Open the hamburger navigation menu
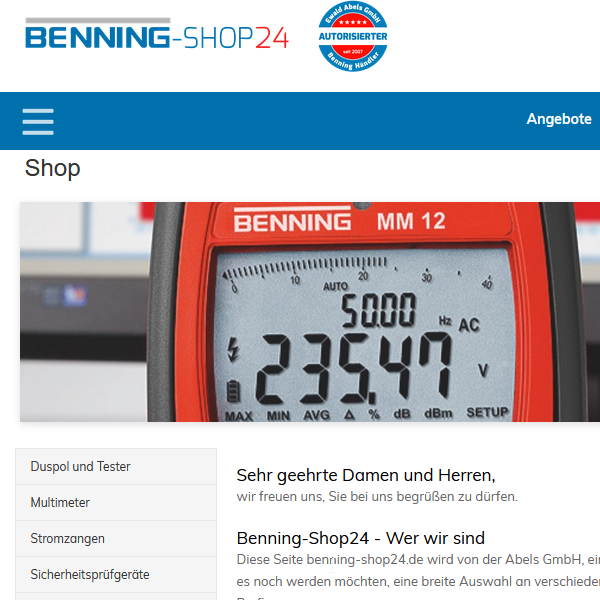This screenshot has height=600, width=600. coord(38,122)
